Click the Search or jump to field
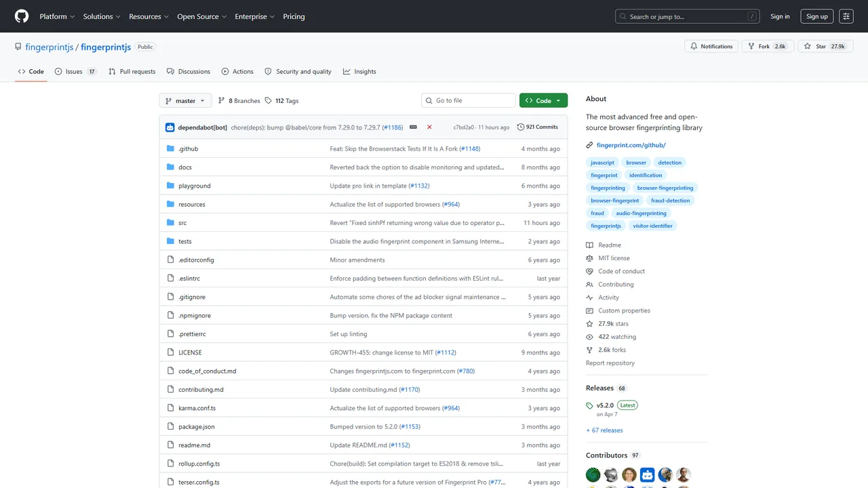Viewport: 868px width, 488px height. [x=688, y=16]
